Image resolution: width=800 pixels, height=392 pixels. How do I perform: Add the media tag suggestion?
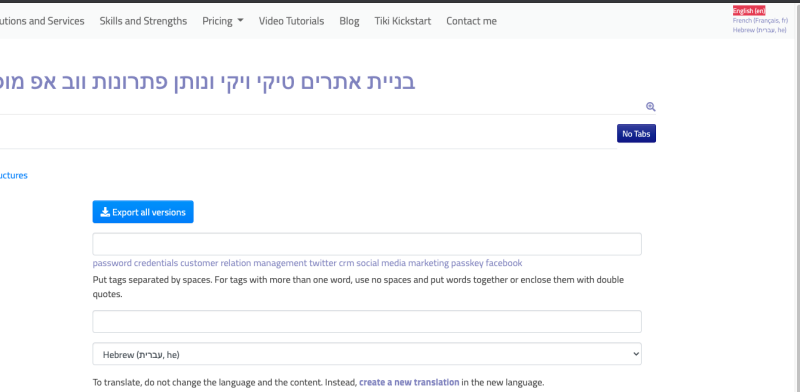(393, 263)
